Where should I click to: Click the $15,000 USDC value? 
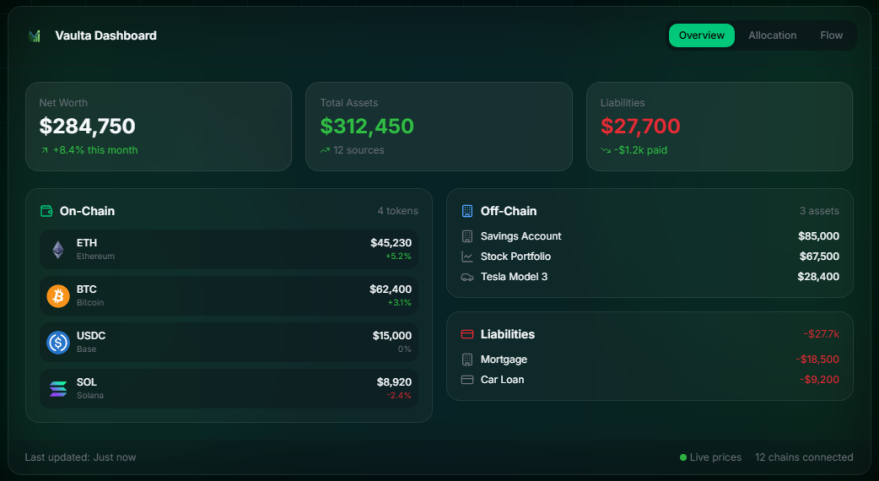(x=392, y=336)
